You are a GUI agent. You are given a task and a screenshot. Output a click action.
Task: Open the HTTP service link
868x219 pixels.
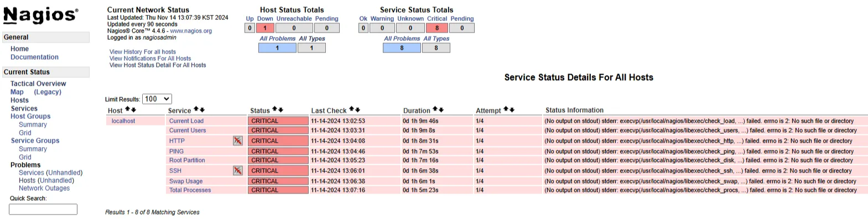(177, 141)
